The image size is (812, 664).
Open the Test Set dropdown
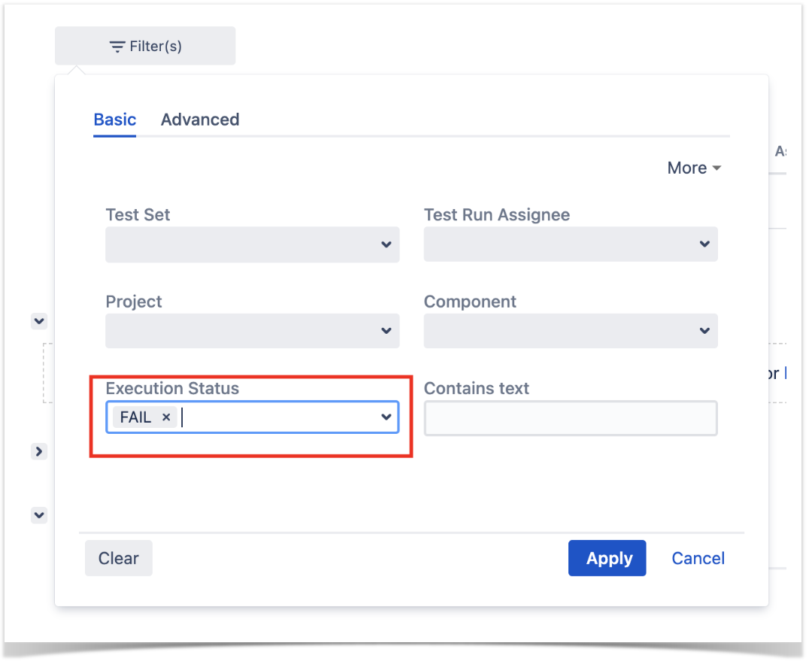[252, 244]
